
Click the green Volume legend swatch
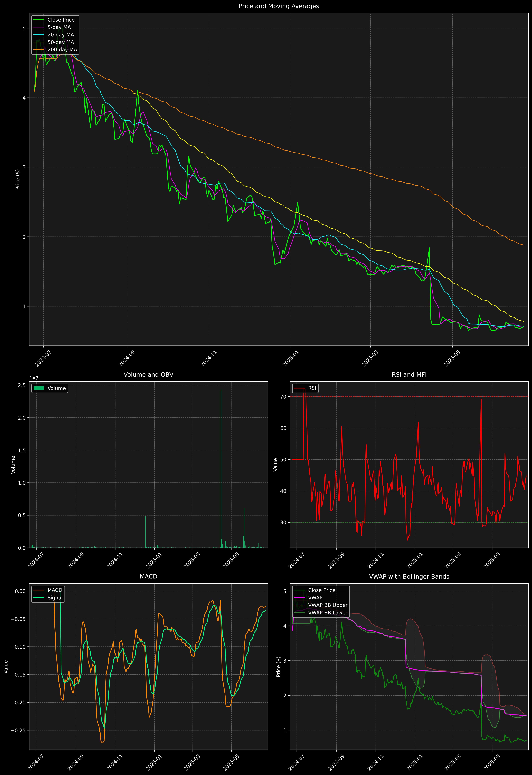click(x=39, y=388)
